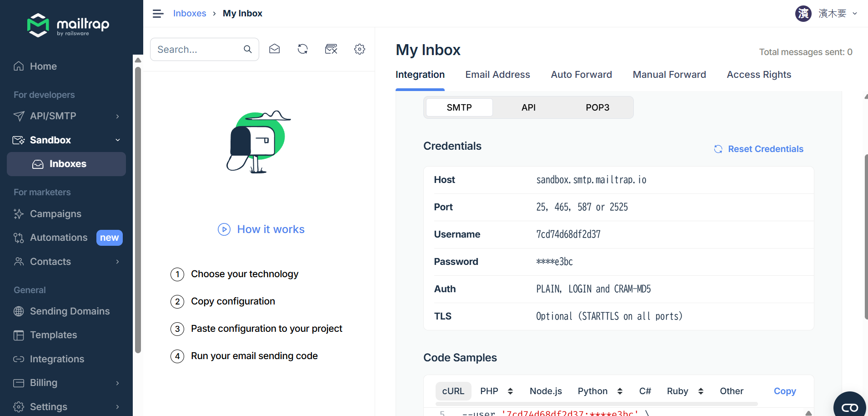Open the PHP code sample dropdown
Viewport: 868px width, 416px height.
point(497,391)
